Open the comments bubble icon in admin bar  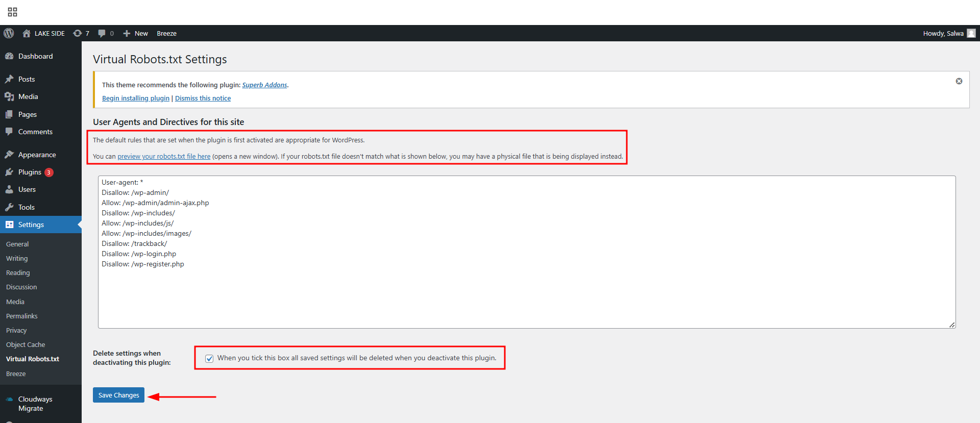[102, 33]
